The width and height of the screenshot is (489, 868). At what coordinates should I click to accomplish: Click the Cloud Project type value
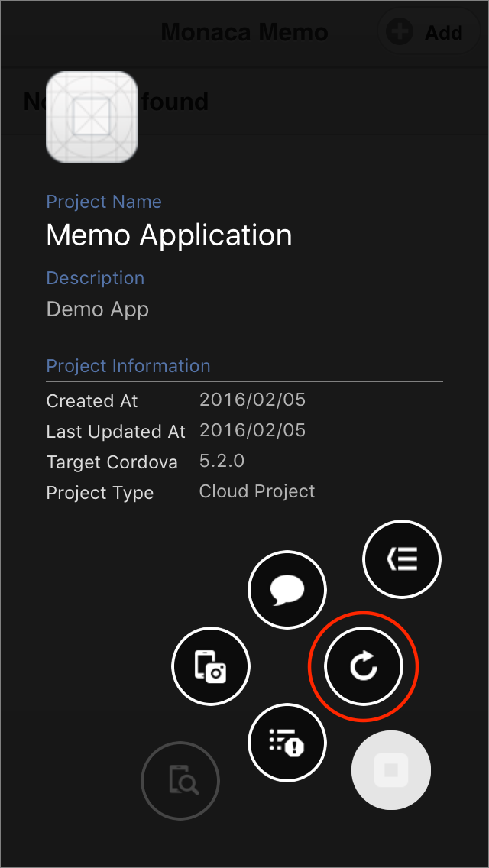pyautogui.click(x=257, y=491)
